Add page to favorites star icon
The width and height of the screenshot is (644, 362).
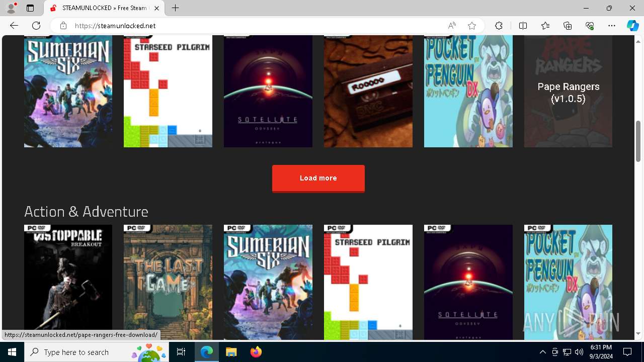coord(472,26)
